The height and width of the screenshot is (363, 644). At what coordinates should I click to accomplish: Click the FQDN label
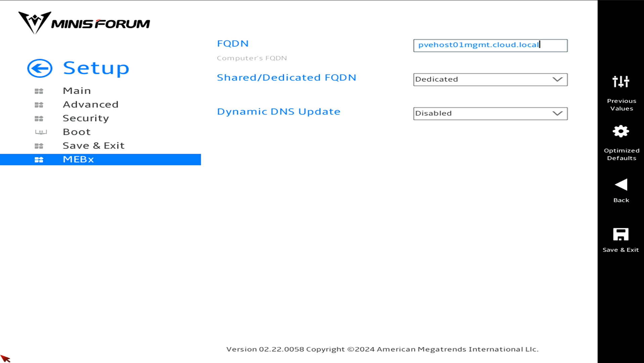click(x=233, y=43)
